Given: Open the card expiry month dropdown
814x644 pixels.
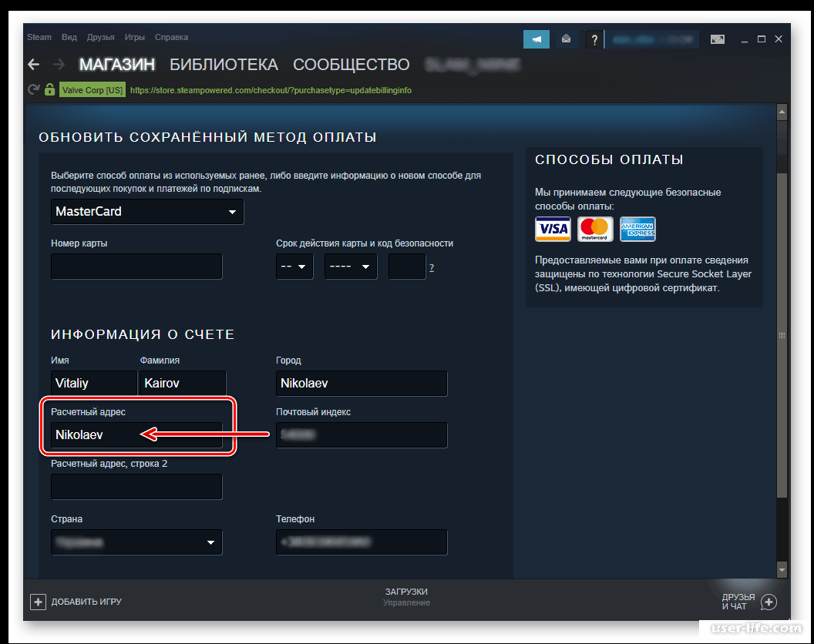Looking at the screenshot, I should (x=294, y=267).
